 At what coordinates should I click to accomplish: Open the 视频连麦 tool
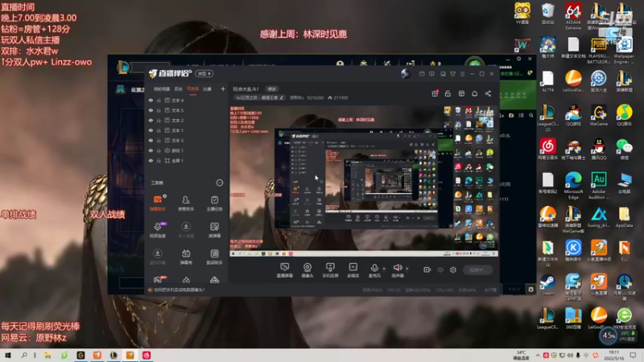coord(158,230)
